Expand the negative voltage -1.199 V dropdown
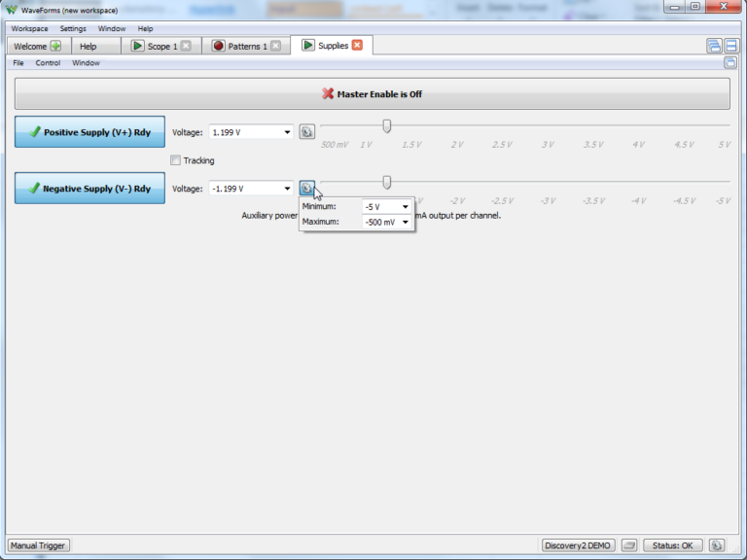Image resolution: width=747 pixels, height=560 pixels. point(287,189)
